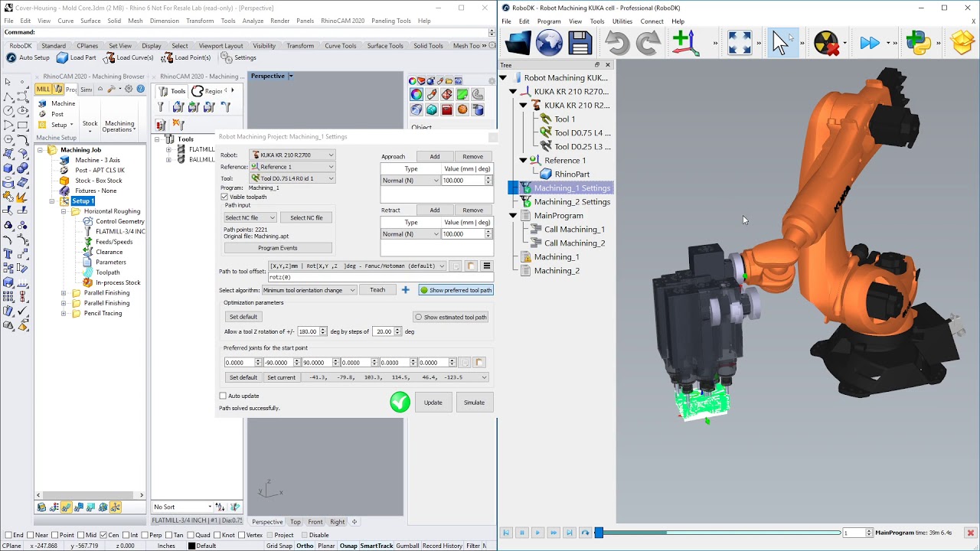The height and width of the screenshot is (551, 980).
Task: Toggle Ortho in Rhino status bar
Action: click(x=305, y=546)
